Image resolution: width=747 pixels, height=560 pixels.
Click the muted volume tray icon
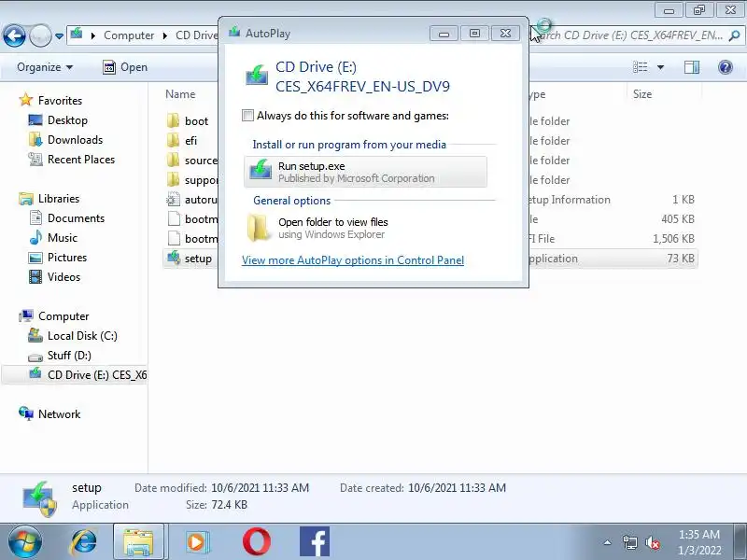coord(653,542)
